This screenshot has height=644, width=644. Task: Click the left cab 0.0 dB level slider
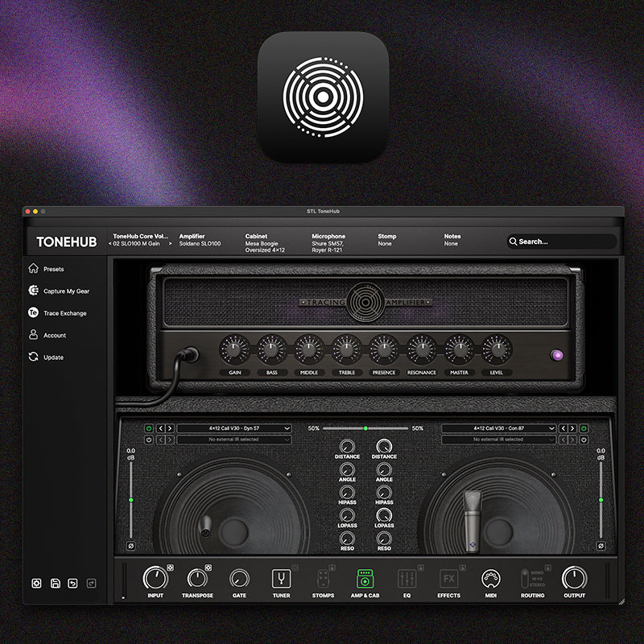point(131,500)
